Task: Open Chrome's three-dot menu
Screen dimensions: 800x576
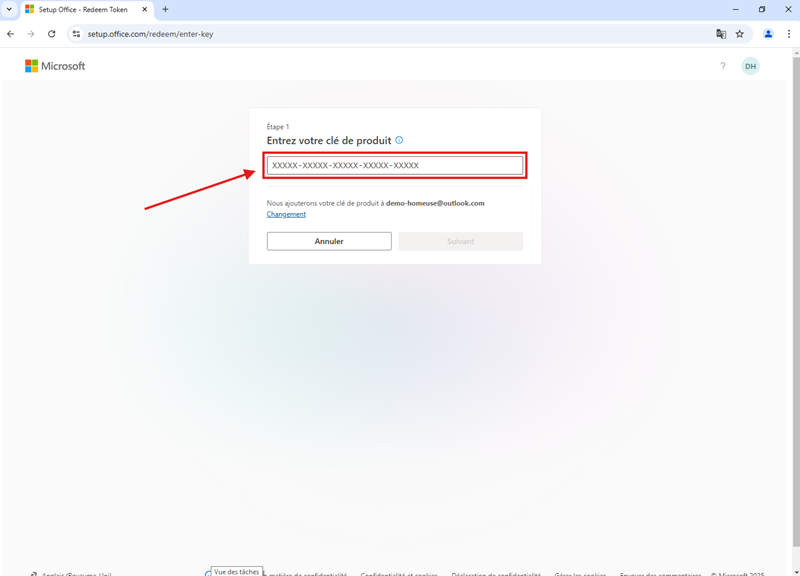Action: coord(789,34)
